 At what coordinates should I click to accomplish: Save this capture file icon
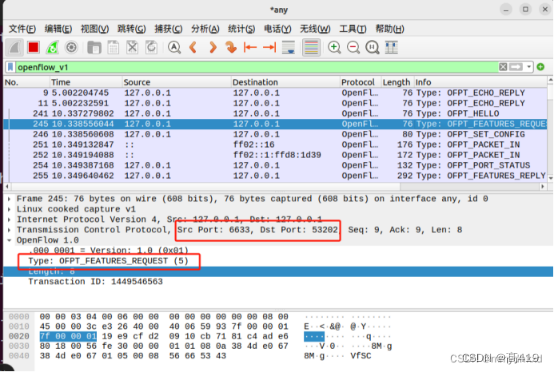(113, 47)
